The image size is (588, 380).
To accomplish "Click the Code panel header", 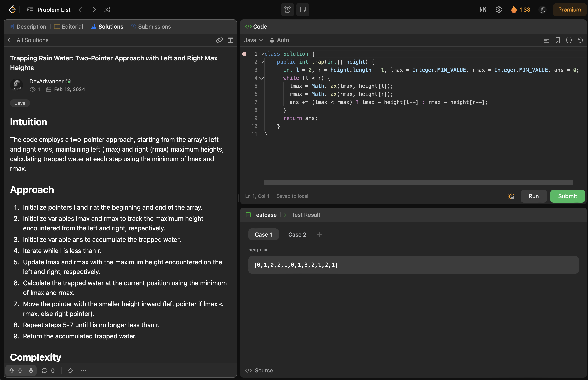I will click(x=256, y=26).
